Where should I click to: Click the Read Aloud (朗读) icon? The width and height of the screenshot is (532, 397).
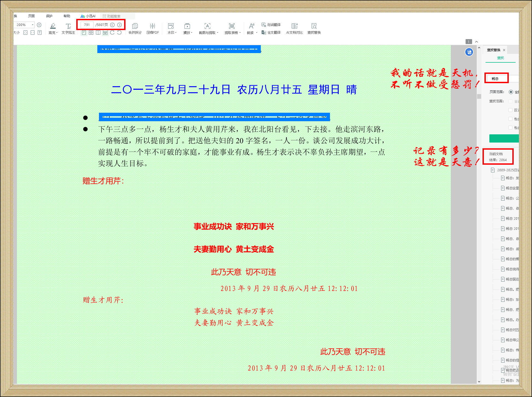tap(252, 26)
